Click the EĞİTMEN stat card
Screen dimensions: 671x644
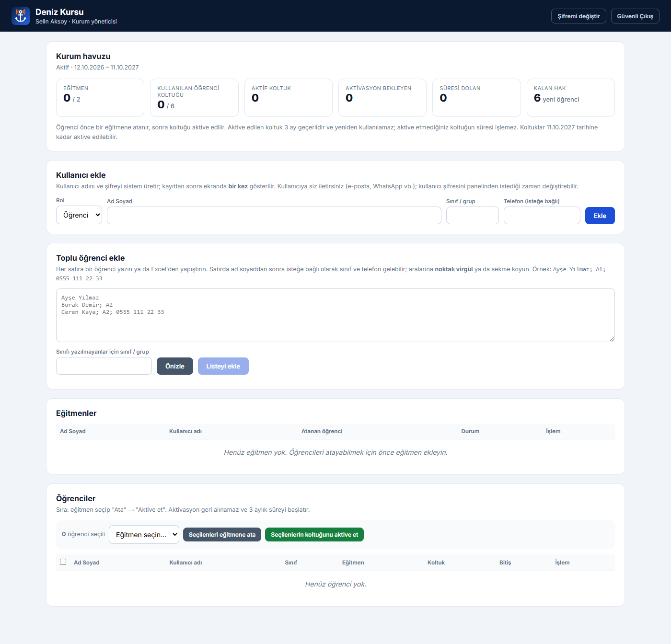coord(100,98)
